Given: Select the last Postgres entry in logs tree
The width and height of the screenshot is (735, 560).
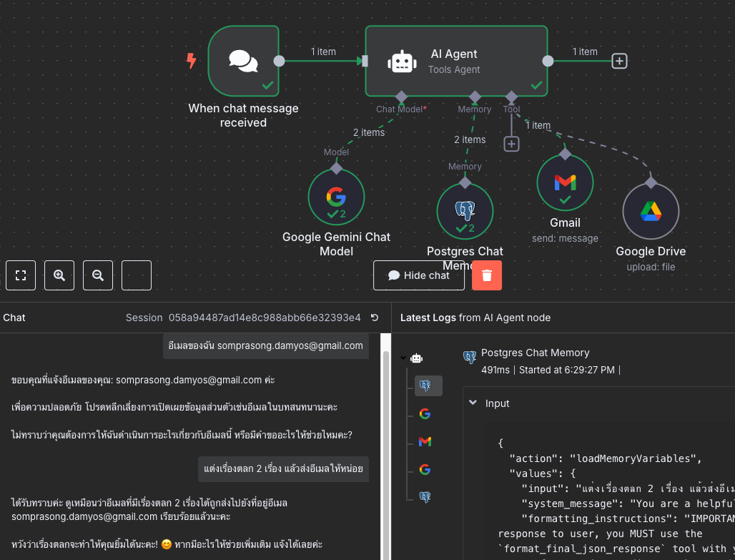Looking at the screenshot, I should click(425, 496).
